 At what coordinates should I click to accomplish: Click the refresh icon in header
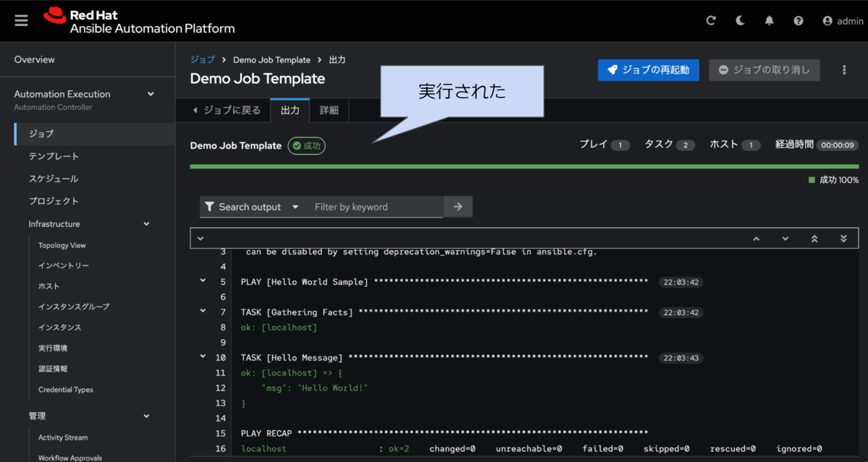(711, 21)
